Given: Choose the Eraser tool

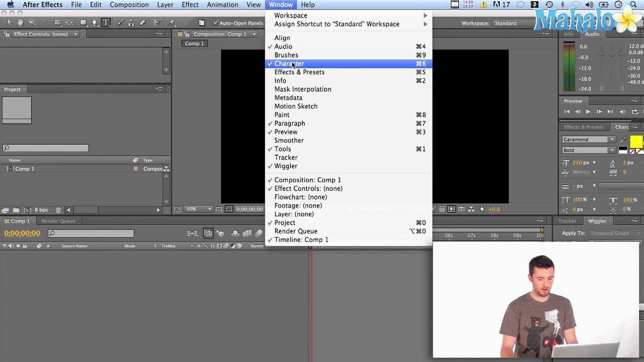Looking at the screenshot, I should coord(143,23).
